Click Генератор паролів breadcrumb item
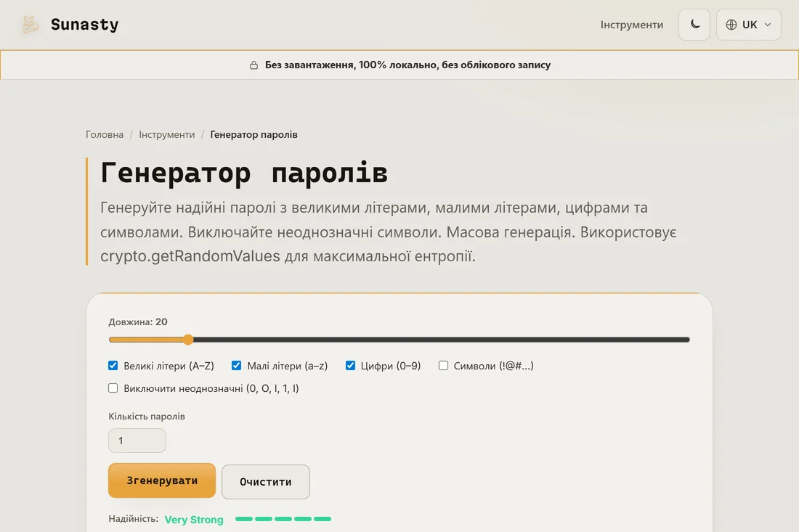The height and width of the screenshot is (532, 799). pos(254,134)
